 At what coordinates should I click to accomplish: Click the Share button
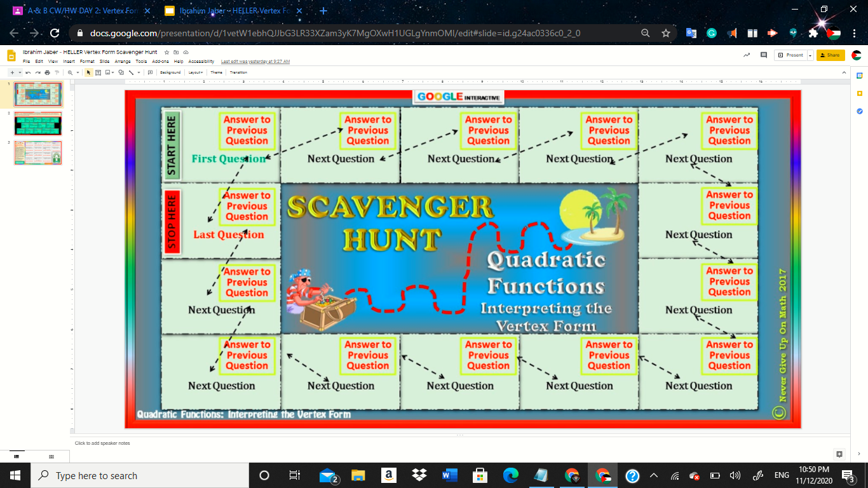pyautogui.click(x=831, y=55)
